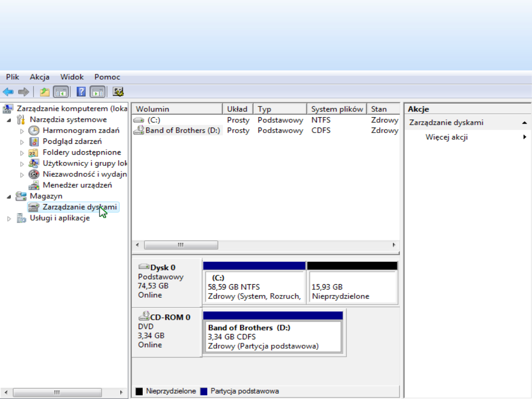Open Menedżer urządzeń in the tree
This screenshot has height=399, width=532.
coord(77,185)
